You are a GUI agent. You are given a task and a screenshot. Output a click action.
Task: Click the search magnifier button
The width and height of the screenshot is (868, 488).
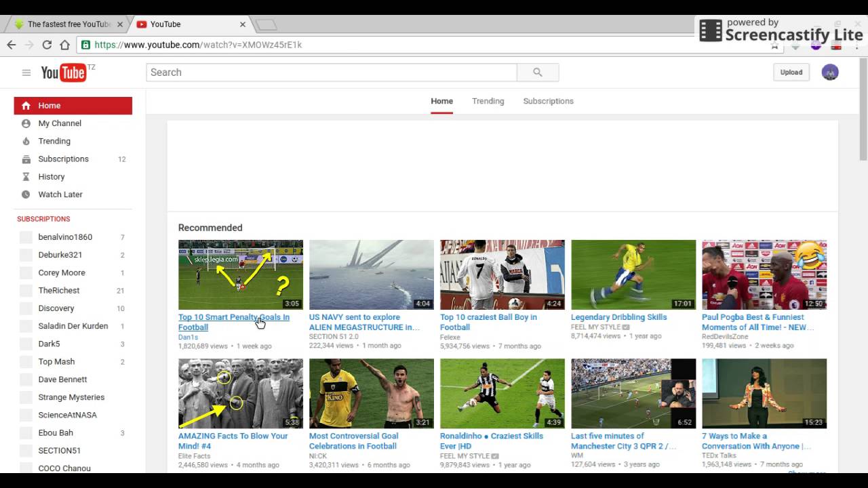coord(538,73)
